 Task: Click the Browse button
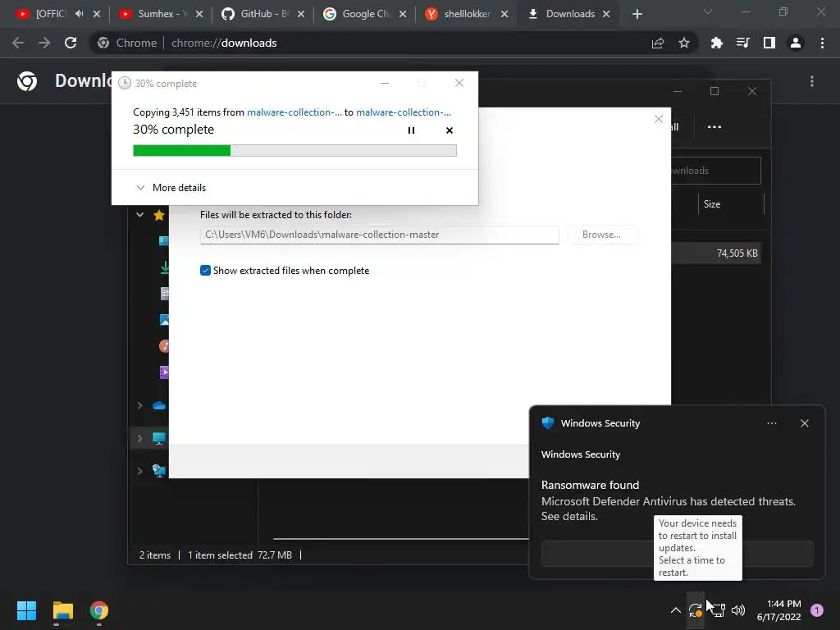click(601, 235)
